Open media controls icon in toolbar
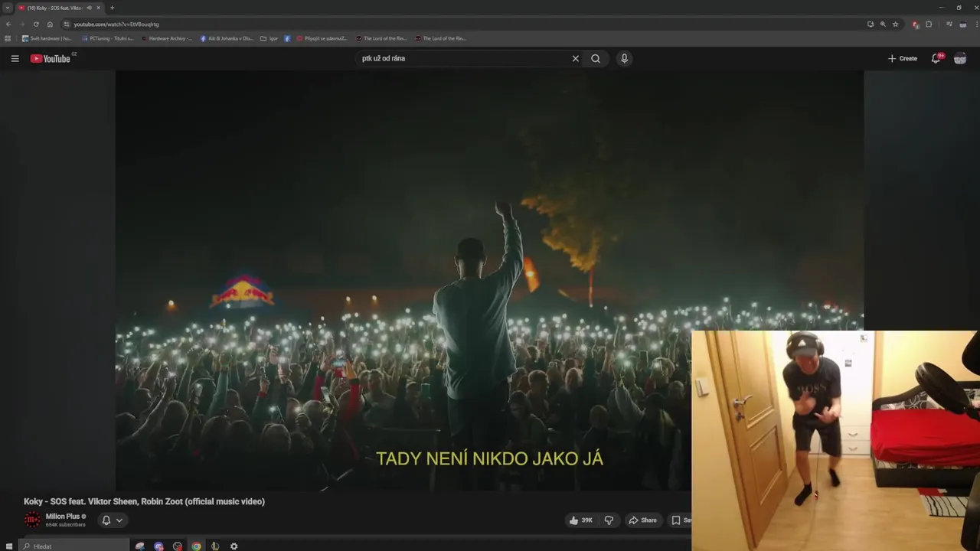The width and height of the screenshot is (980, 551). (949, 24)
